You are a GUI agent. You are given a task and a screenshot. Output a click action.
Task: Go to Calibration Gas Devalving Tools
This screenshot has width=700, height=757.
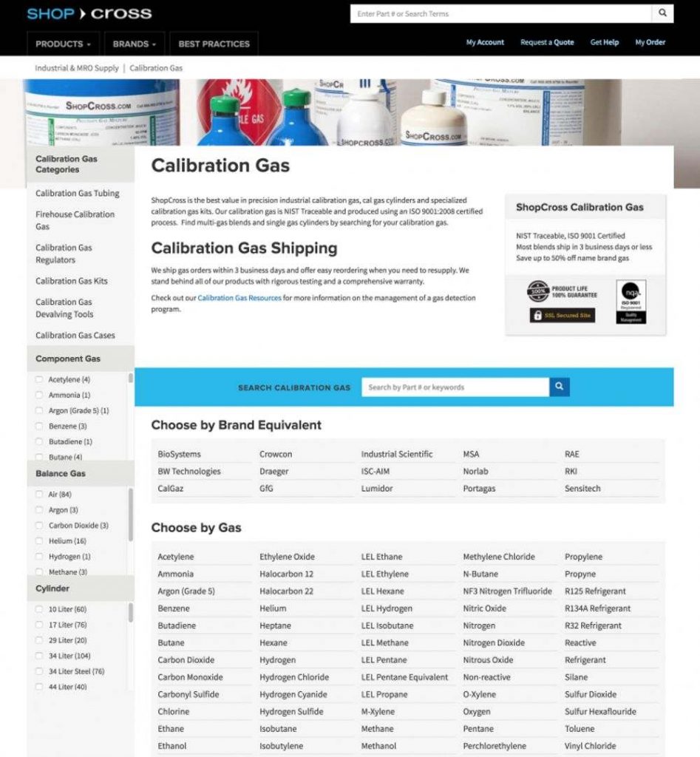(64, 308)
